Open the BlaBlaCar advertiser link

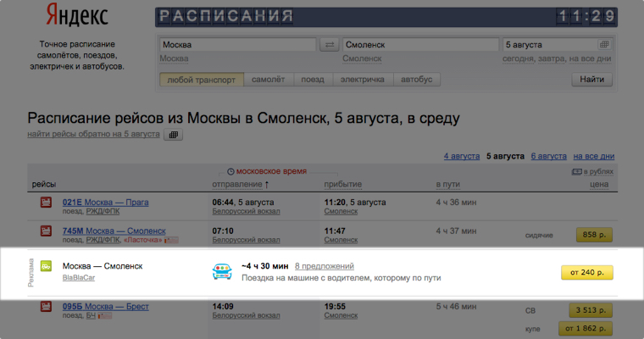pyautogui.click(x=79, y=278)
